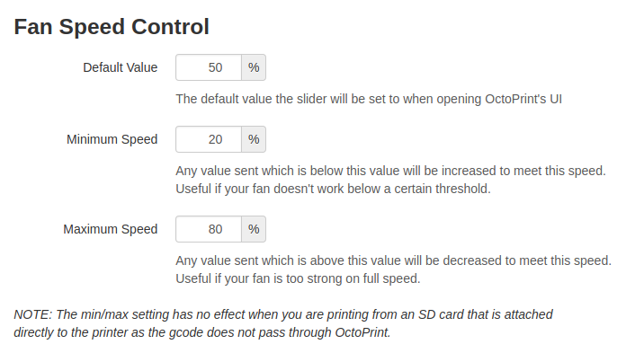Click the note line ending 'pass through OctoPrint'

pyautogui.click(x=202, y=332)
